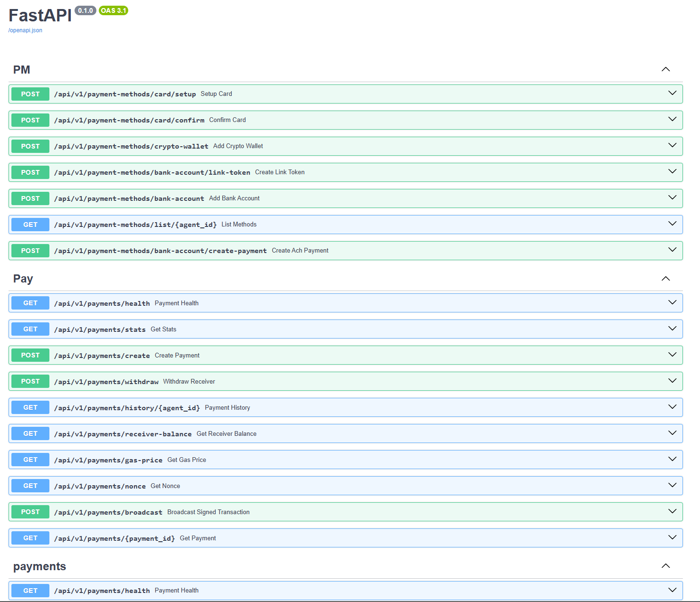Click the PM section heading
This screenshot has width=700, height=602.
tap(22, 69)
